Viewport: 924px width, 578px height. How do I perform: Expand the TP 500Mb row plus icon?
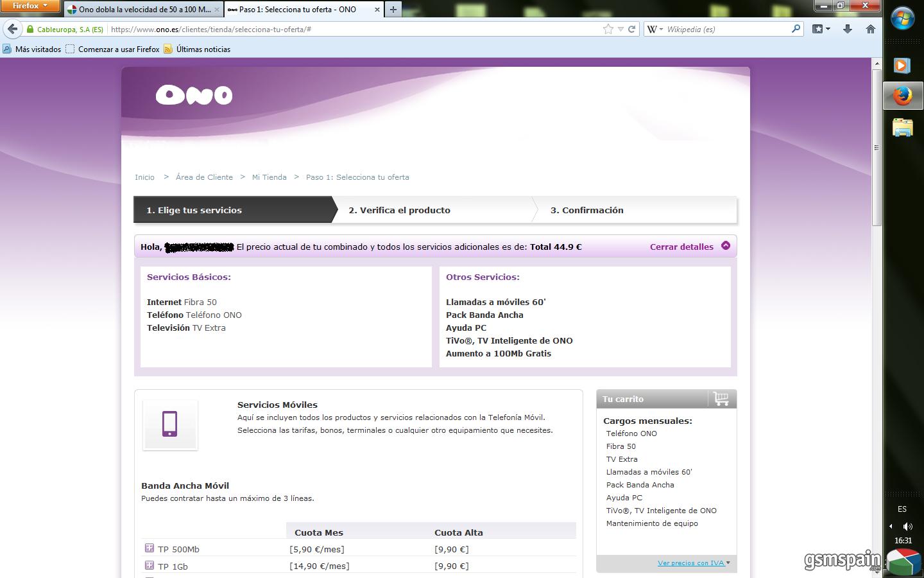click(149, 548)
